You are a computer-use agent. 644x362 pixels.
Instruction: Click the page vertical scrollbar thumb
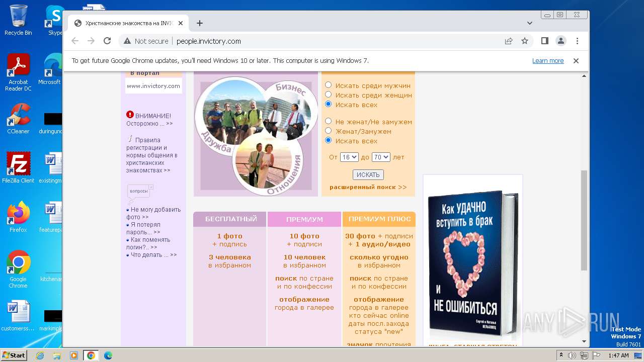584,220
